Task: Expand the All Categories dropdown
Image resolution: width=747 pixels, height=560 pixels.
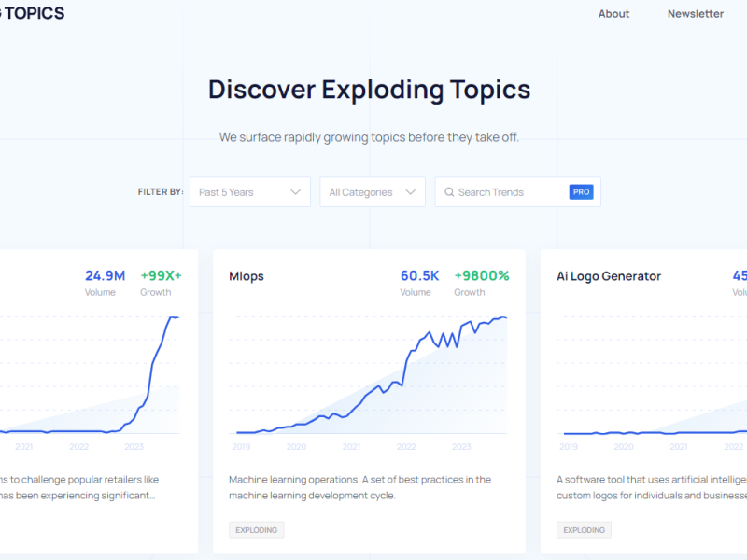Action: [x=372, y=192]
